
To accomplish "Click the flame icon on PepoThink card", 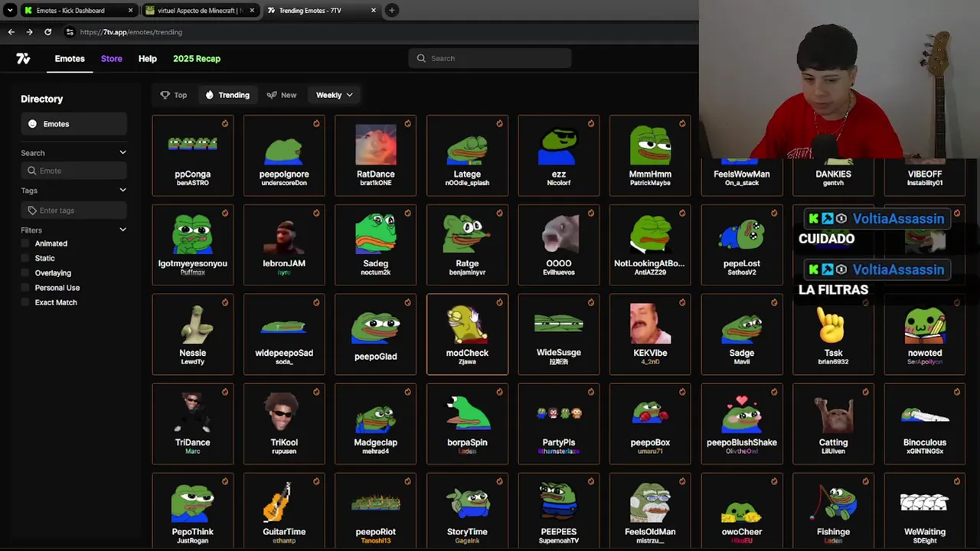I will 224,481.
